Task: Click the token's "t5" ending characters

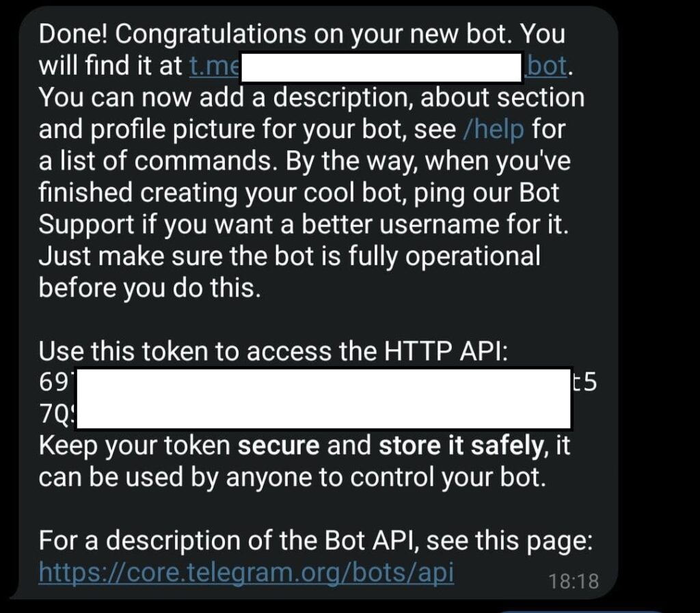Action: (584, 382)
